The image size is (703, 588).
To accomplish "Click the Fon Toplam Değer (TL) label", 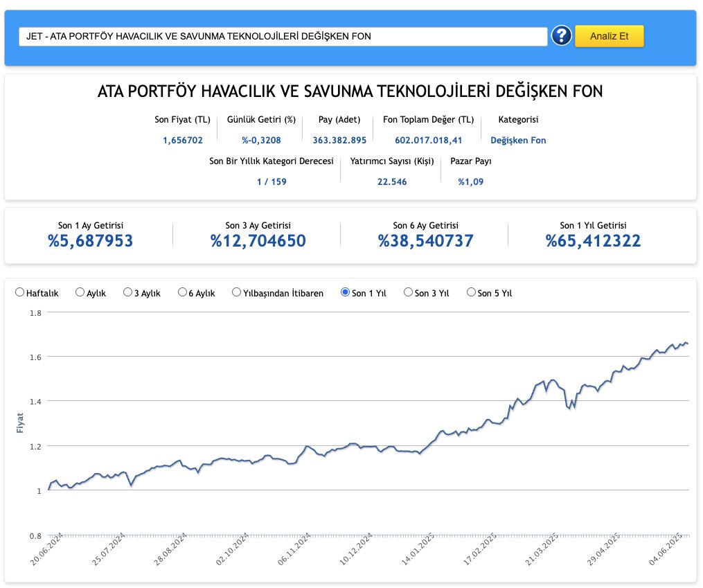I will tap(428, 120).
